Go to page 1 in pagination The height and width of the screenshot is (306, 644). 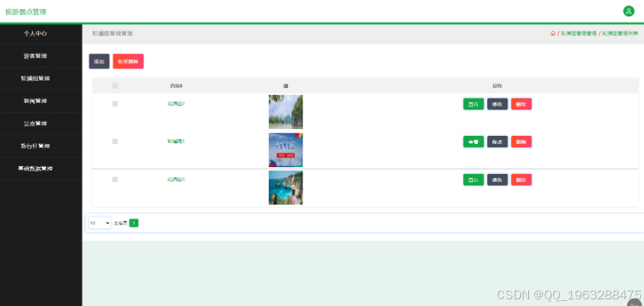[x=134, y=222]
